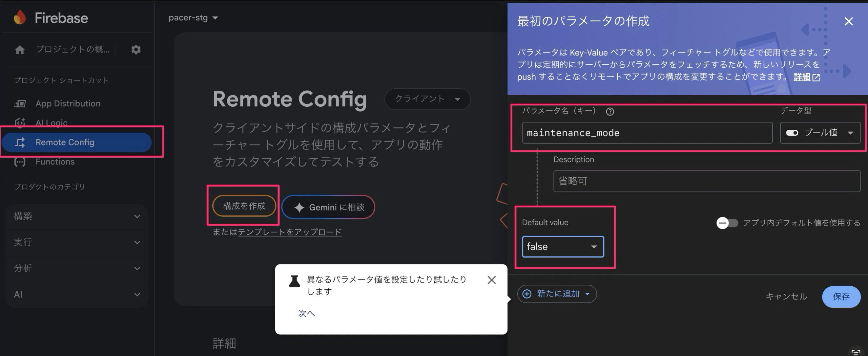The image size is (868, 356).
Task: Expand the 構築 category
Action: pos(77,216)
